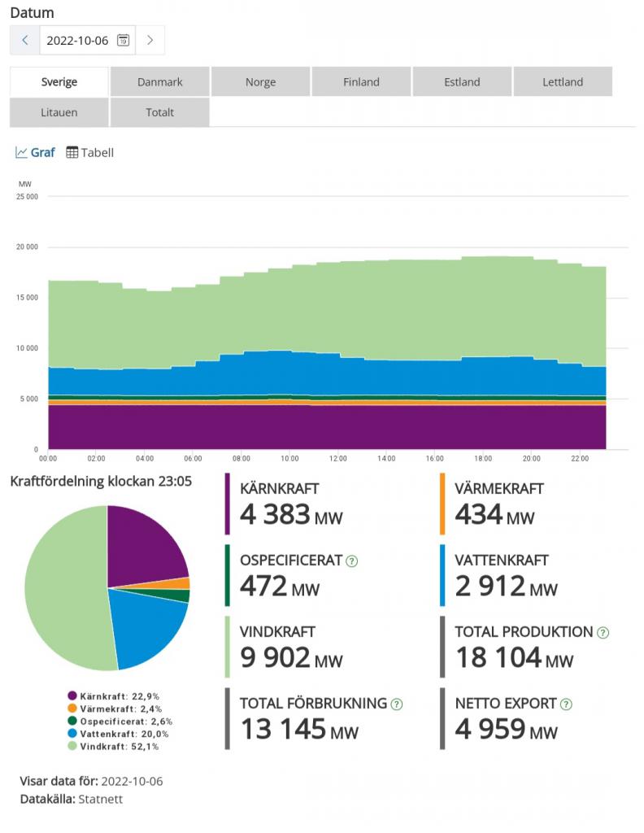Viewport: 644px width, 833px height.
Task: Toggle Kärnkraft legend entry under pie chart
Action: 114,696
